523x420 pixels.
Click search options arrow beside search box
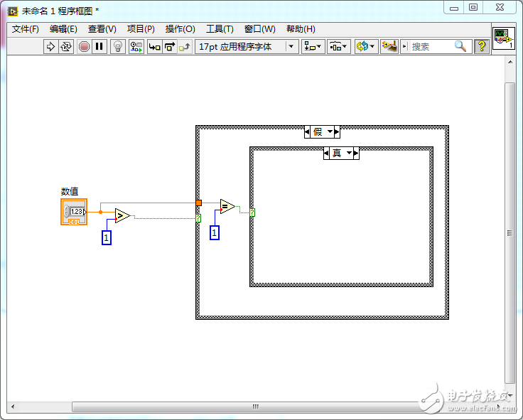[404, 46]
